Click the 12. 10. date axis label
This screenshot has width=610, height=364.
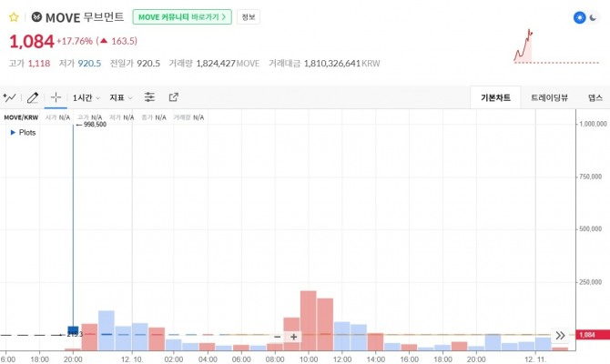tap(132, 359)
